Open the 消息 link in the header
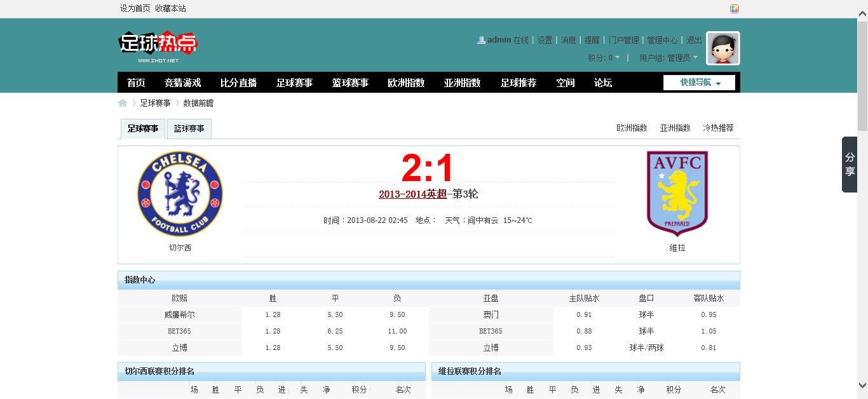Viewport: 868px width, 399px height. 568,40
